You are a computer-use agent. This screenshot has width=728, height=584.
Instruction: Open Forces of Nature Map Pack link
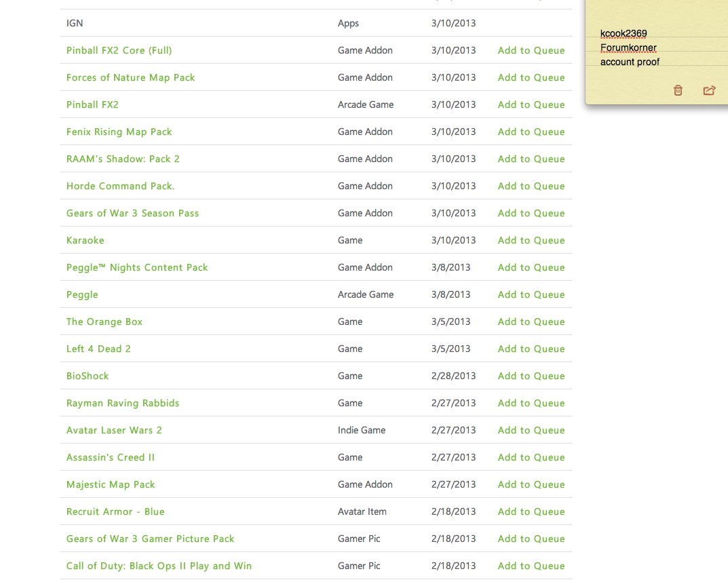[x=130, y=77]
